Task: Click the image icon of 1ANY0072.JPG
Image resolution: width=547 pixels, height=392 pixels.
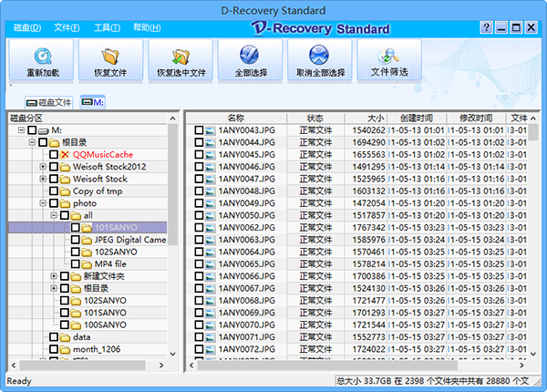Action: [x=211, y=349]
